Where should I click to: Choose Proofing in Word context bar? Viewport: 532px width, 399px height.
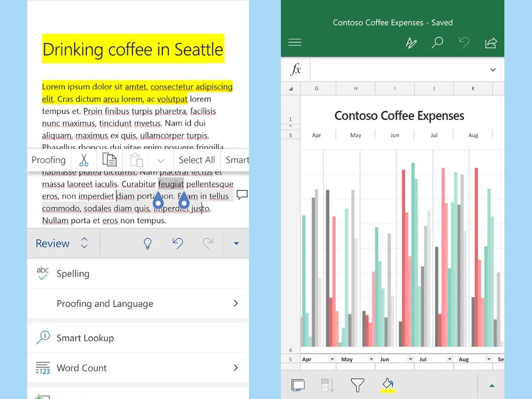coord(48,160)
